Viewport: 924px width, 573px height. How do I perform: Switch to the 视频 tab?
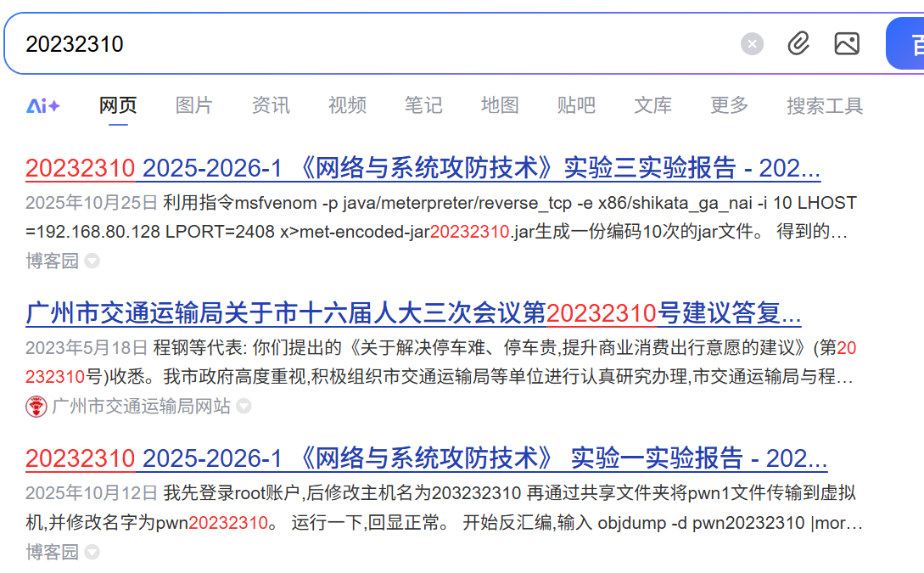tap(347, 105)
